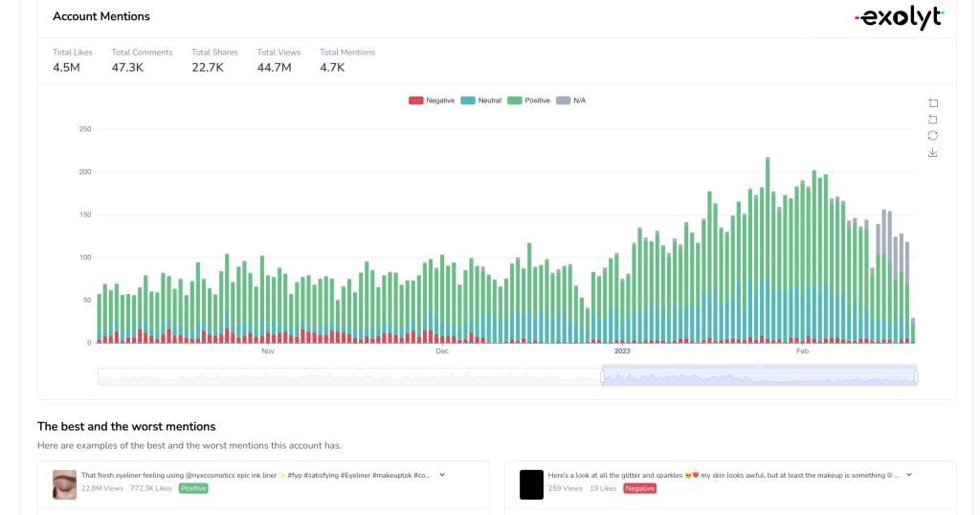Click the zoom reset (undo zoom) icon
Screen dimensions: 980x515
(933, 120)
